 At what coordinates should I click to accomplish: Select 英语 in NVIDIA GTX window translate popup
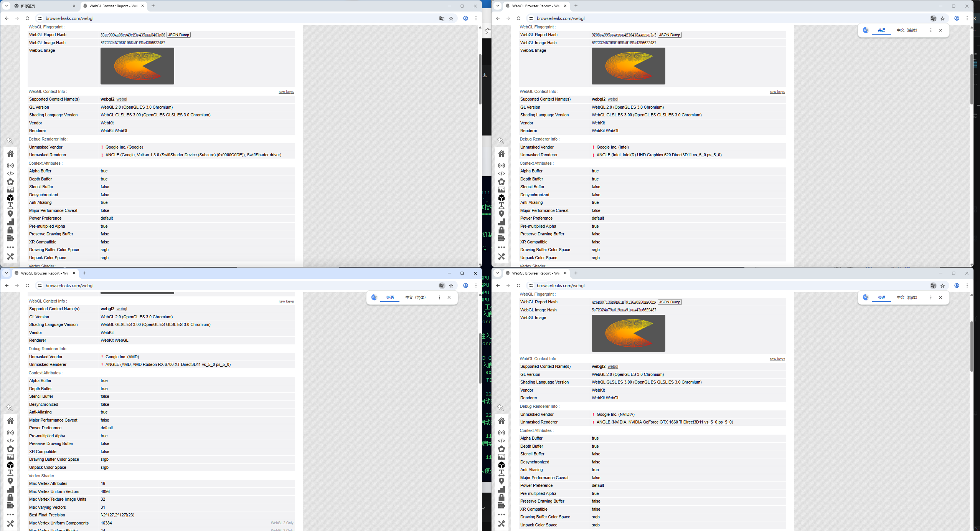pos(881,298)
